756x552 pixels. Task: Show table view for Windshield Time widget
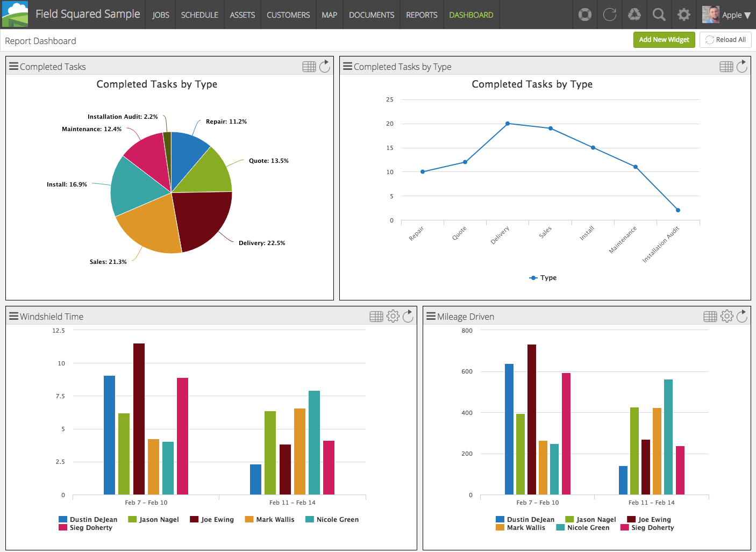pyautogui.click(x=376, y=317)
